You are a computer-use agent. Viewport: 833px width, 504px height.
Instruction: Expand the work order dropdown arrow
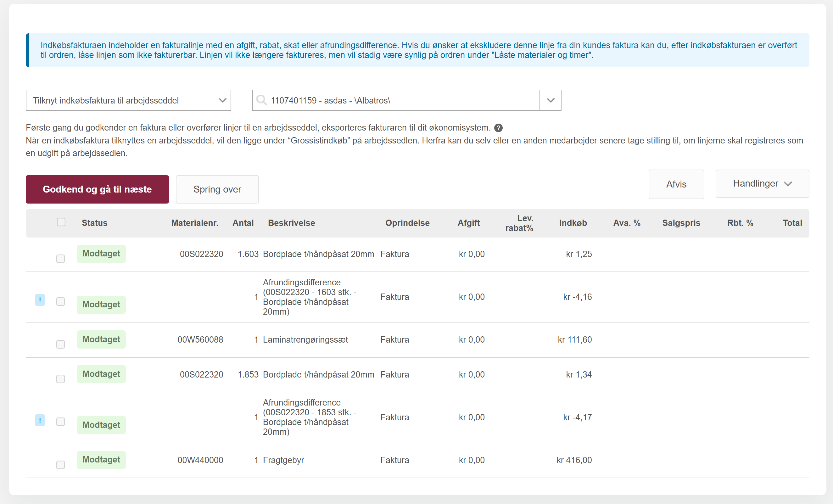tap(551, 100)
